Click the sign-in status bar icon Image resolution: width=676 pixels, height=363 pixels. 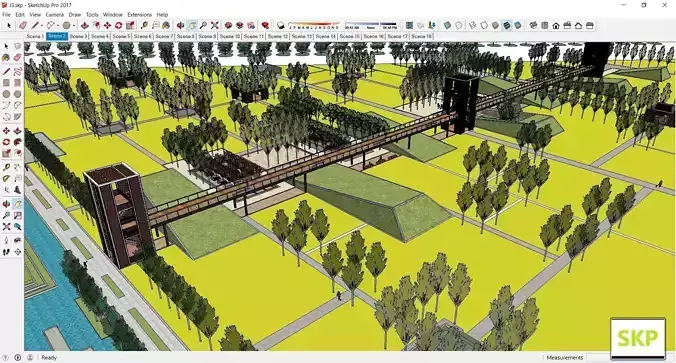click(x=30, y=357)
